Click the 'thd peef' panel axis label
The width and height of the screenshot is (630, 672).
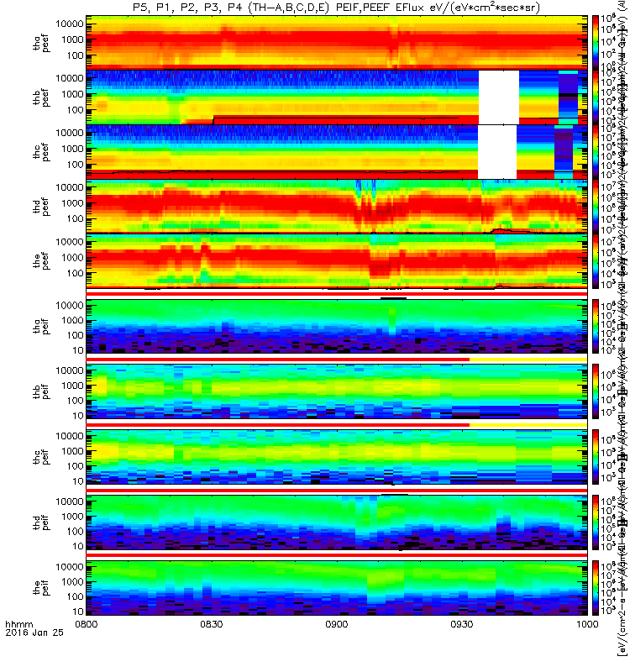pyautogui.click(x=41, y=207)
